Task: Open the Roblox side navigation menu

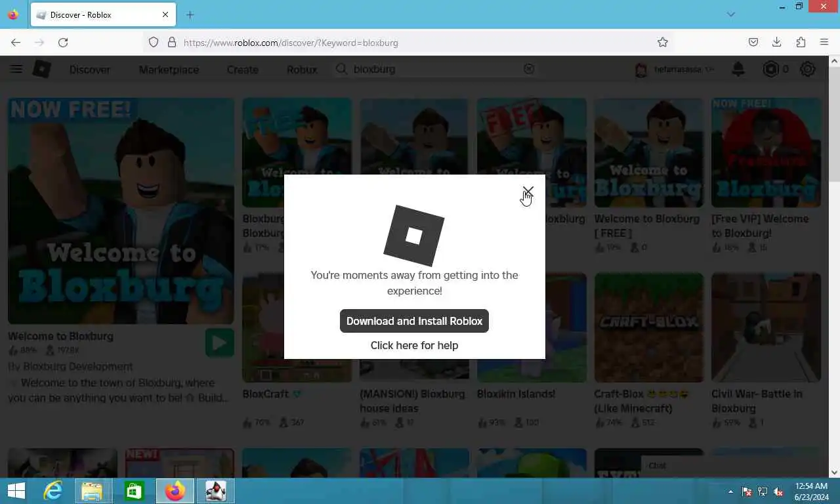Action: point(16,69)
